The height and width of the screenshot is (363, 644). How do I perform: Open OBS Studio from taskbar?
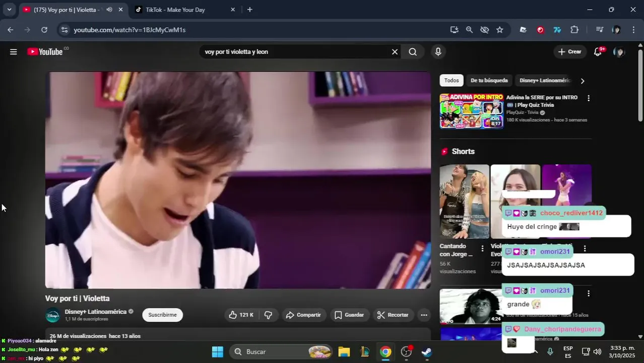(x=406, y=351)
